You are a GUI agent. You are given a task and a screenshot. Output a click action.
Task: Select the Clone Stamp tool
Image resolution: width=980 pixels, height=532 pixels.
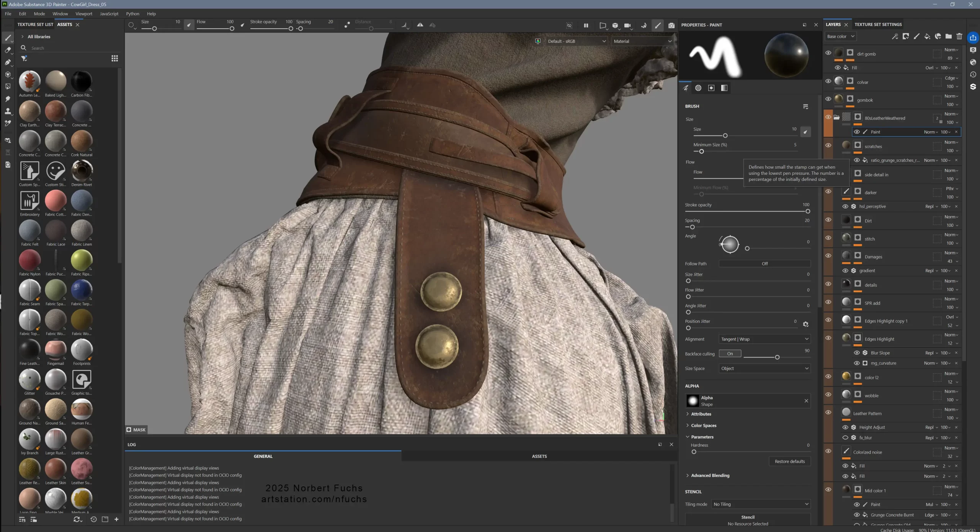coord(8,111)
